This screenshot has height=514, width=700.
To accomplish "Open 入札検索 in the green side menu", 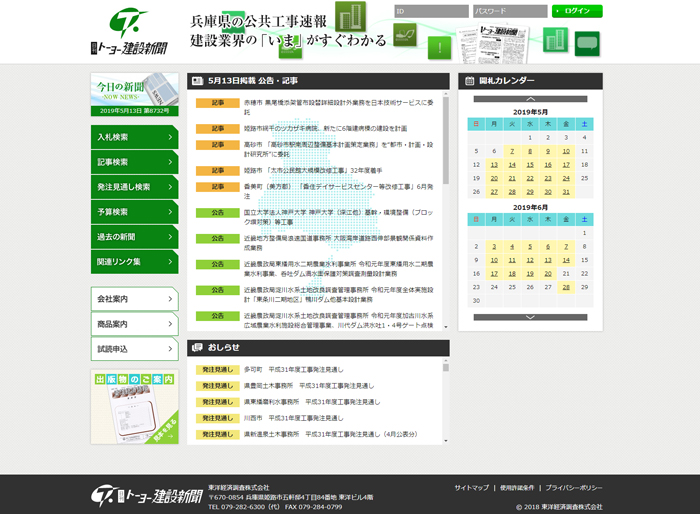I will pyautogui.click(x=134, y=137).
